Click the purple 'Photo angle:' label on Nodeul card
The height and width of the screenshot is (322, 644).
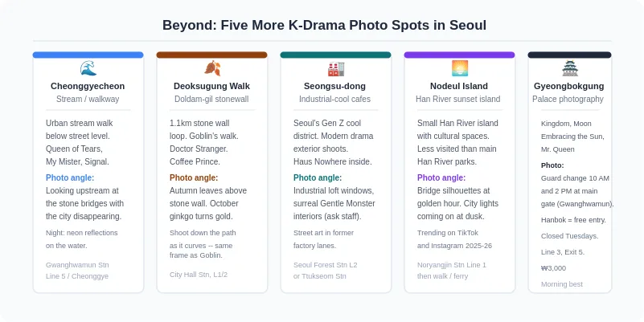tap(441, 177)
